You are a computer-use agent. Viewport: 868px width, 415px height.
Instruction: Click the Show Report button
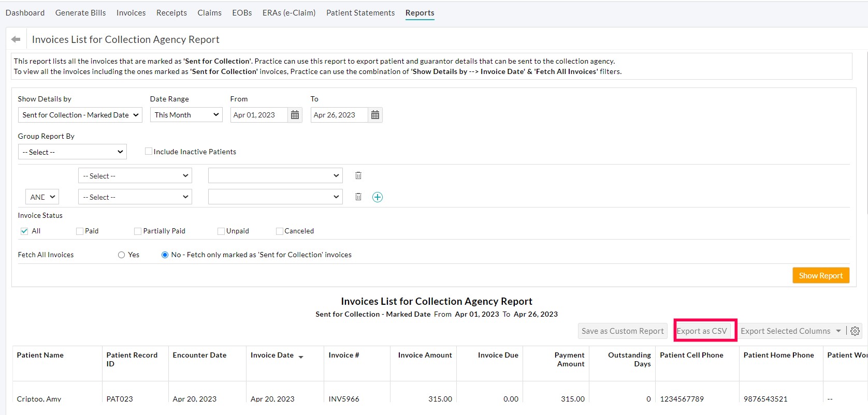821,275
